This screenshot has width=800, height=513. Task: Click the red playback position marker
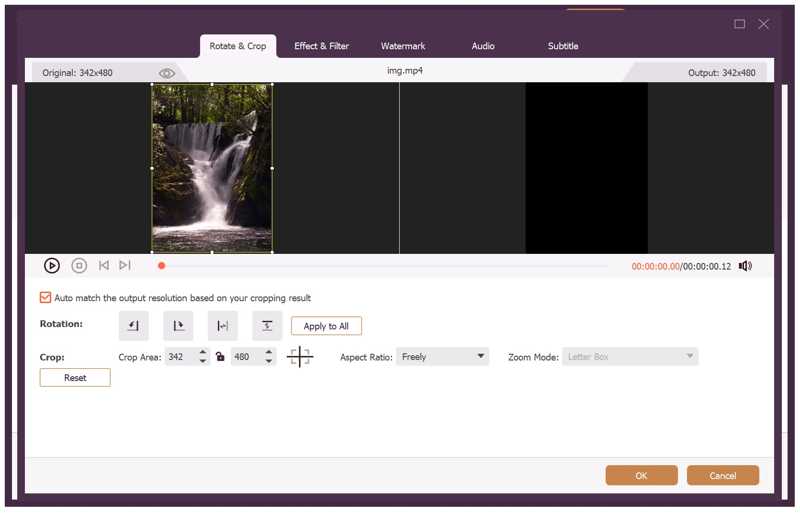click(161, 266)
